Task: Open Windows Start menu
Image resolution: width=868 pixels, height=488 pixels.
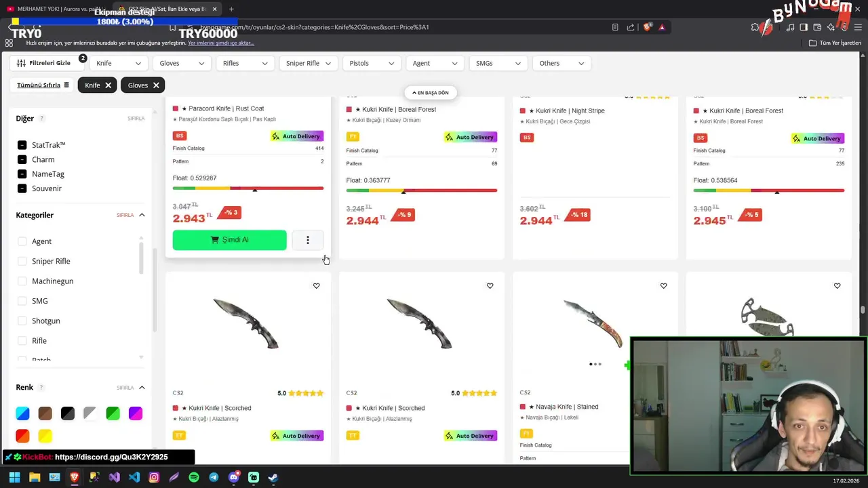Action: pyautogui.click(x=14, y=477)
